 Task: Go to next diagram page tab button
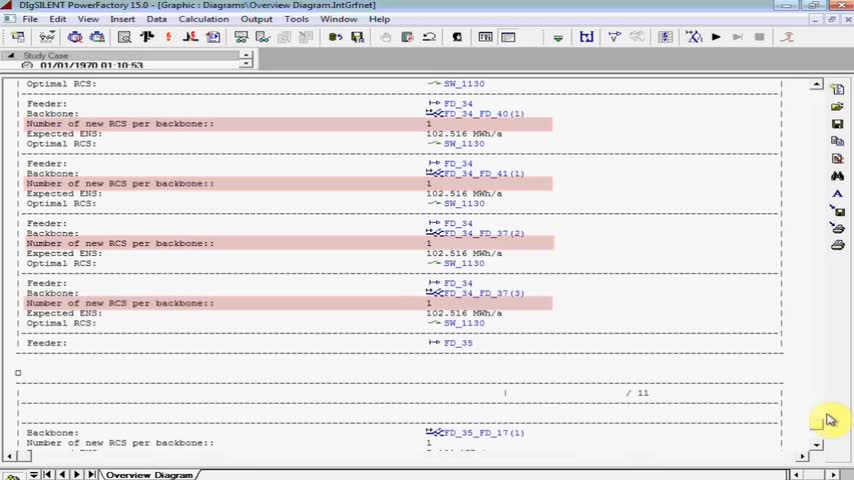coord(77,475)
